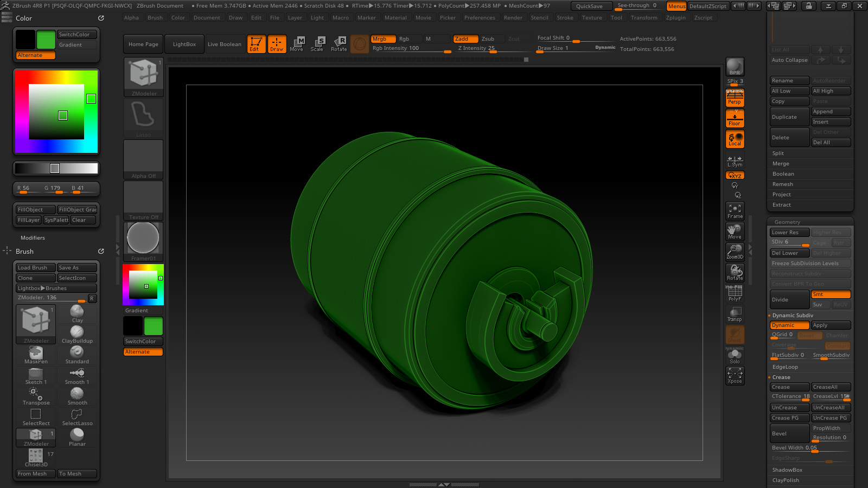
Task: Select the SelectLasso brush
Action: point(77,417)
